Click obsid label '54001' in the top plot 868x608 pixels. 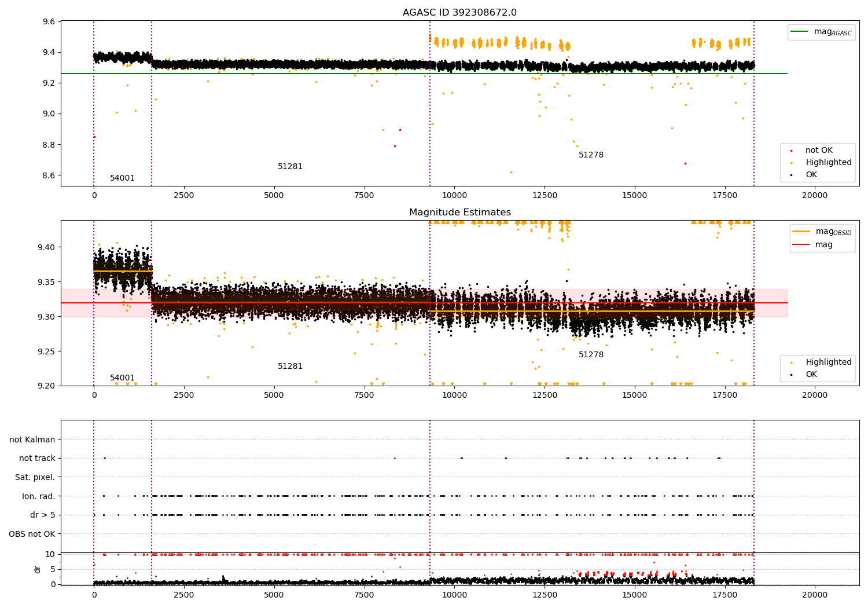coord(123,178)
